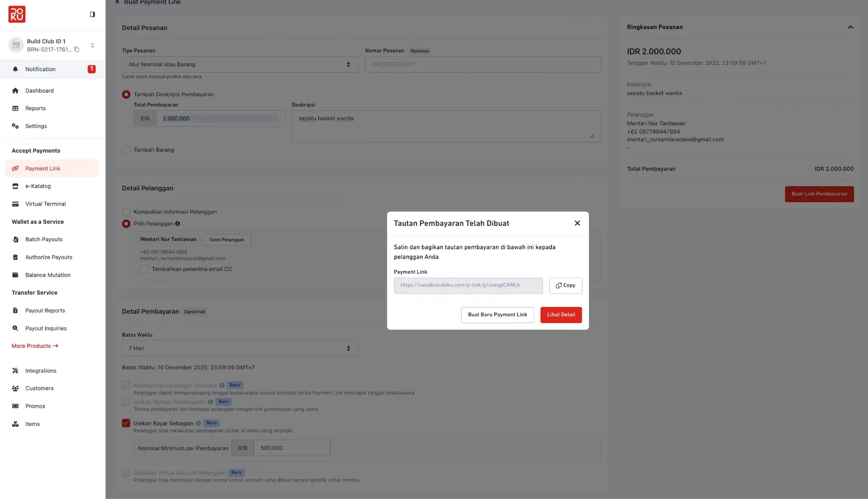This screenshot has width=868, height=499.
Task: Click the Lihat Detail button
Action: pyautogui.click(x=561, y=315)
